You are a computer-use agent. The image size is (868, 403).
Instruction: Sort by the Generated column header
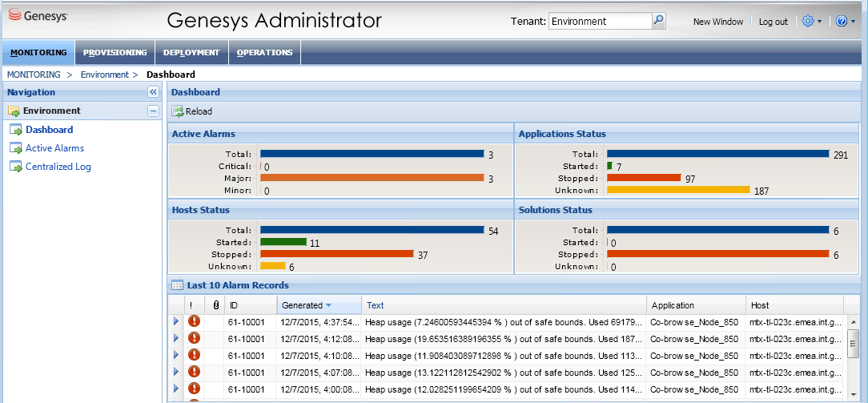click(x=319, y=305)
